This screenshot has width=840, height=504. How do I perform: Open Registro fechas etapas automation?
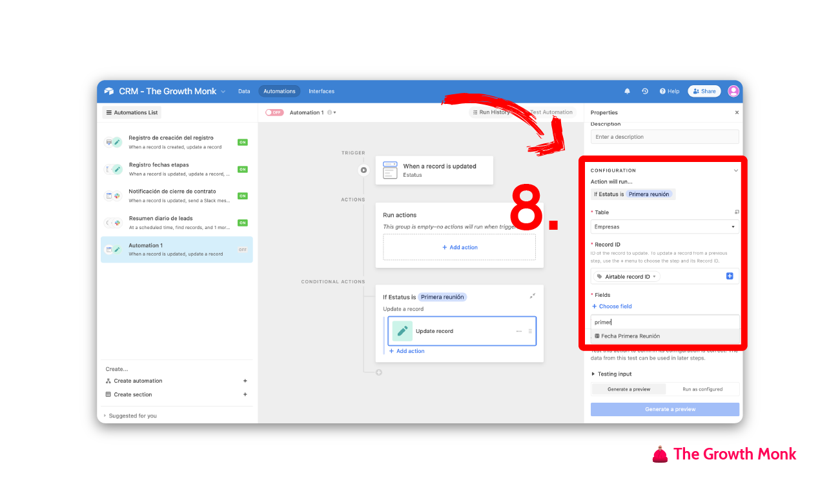[176, 169]
